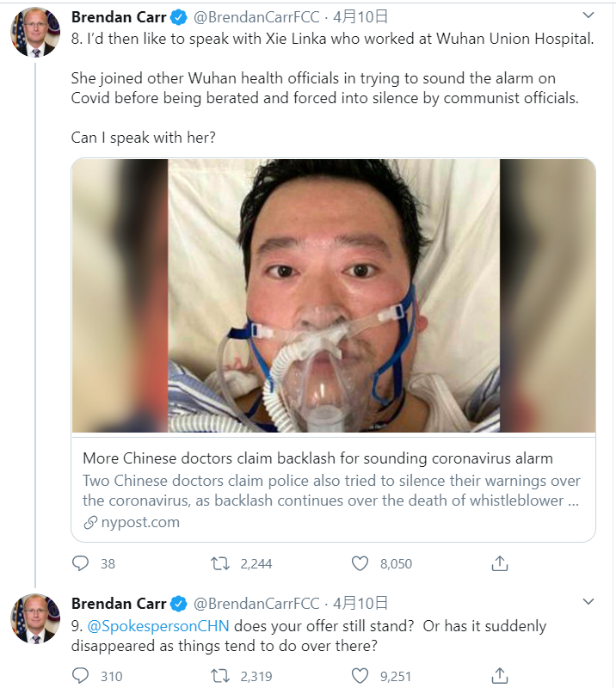Open the more-options chevron on tweet 8
This screenshot has width=616, height=688.
(x=588, y=15)
